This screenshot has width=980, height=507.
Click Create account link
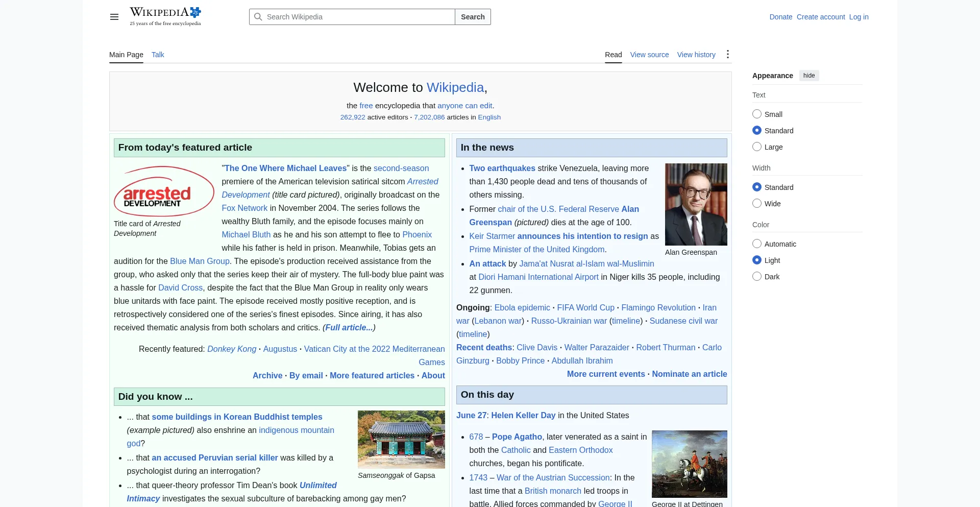pos(821,17)
